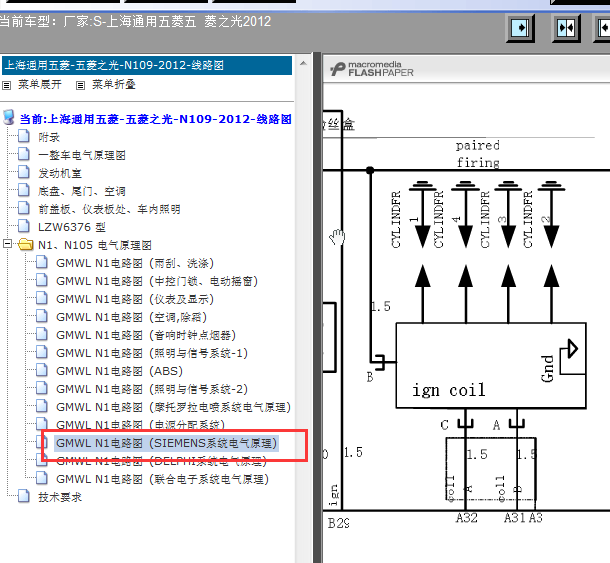Click the N1、N105 电气原理图 folder icon
The image size is (610, 563).
pyautogui.click(x=26, y=245)
